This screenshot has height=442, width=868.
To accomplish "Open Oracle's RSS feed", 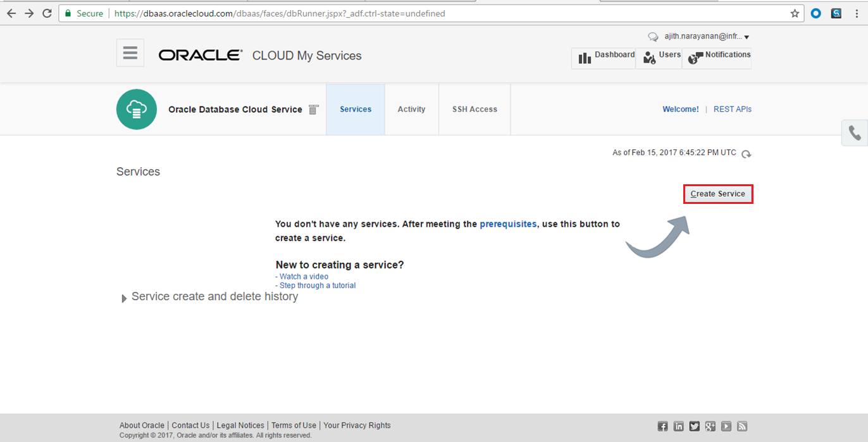I will 742,426.
